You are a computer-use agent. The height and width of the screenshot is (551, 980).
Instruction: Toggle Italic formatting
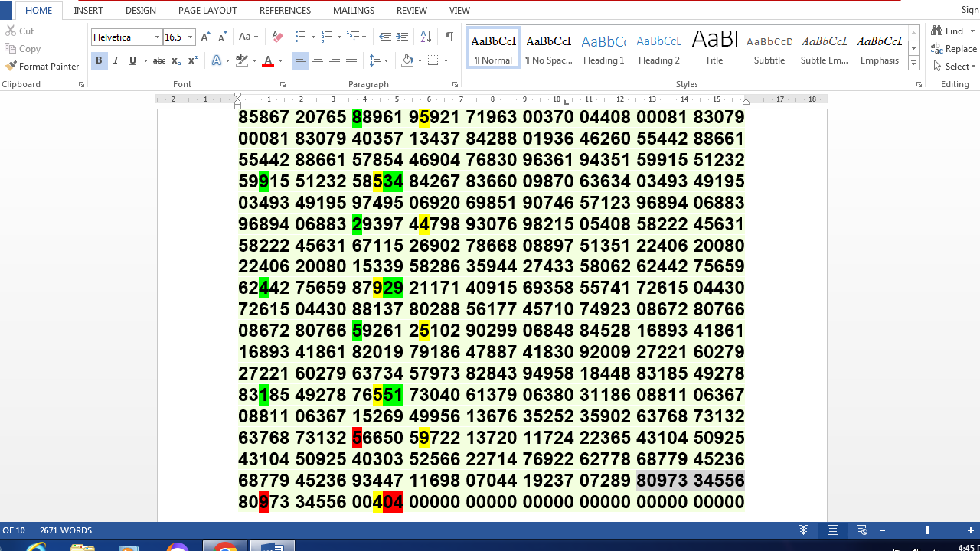(116, 60)
